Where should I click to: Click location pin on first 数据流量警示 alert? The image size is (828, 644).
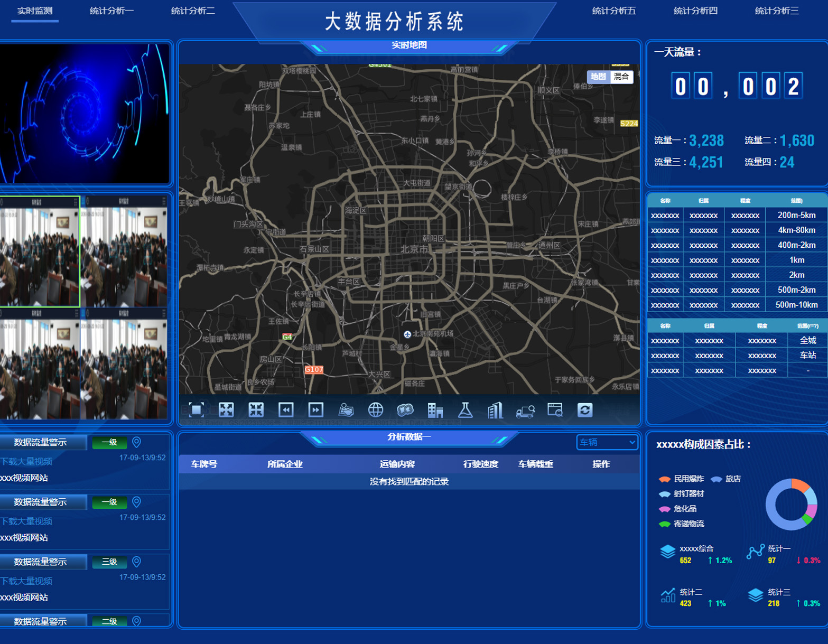[x=137, y=442]
